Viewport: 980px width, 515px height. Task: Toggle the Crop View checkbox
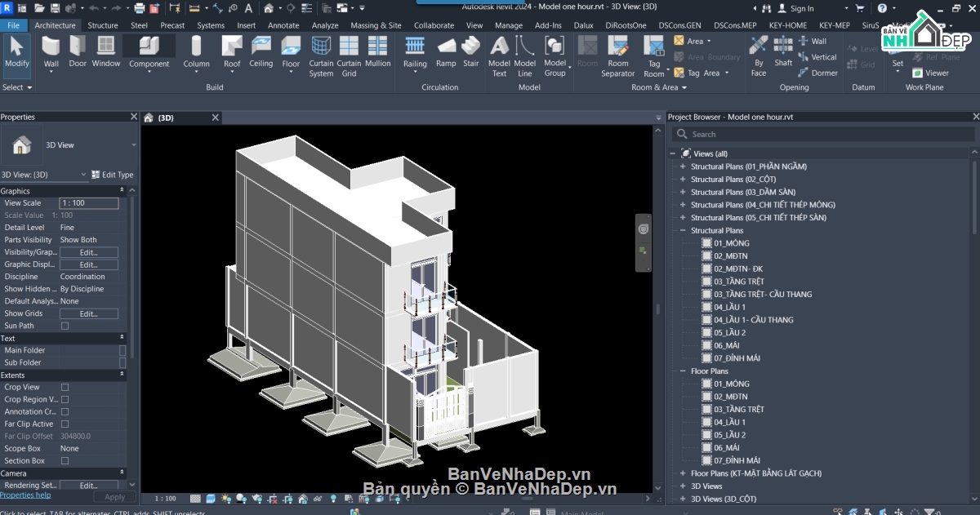65,388
